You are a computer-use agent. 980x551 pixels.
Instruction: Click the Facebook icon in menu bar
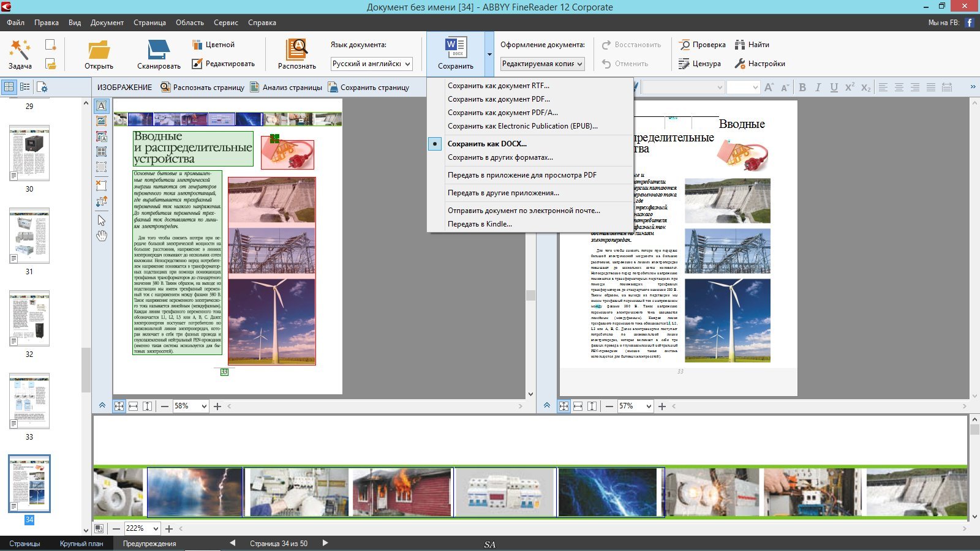point(970,23)
